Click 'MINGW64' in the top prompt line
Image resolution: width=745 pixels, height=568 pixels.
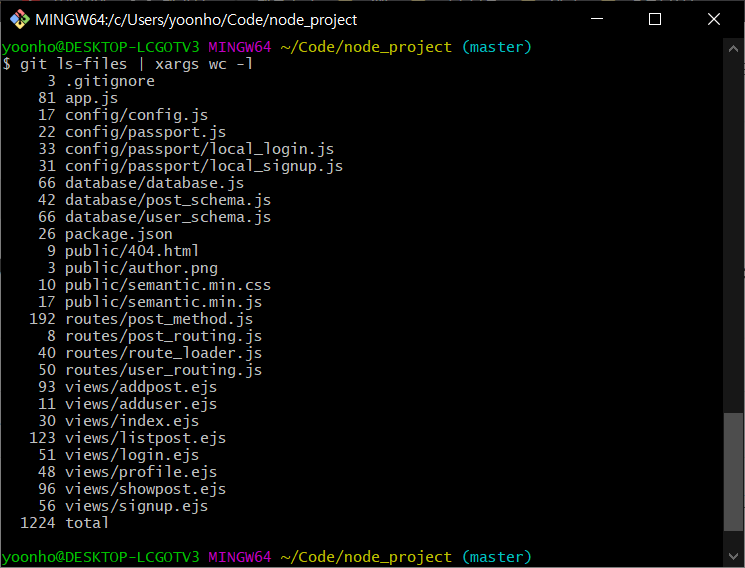[240, 47]
